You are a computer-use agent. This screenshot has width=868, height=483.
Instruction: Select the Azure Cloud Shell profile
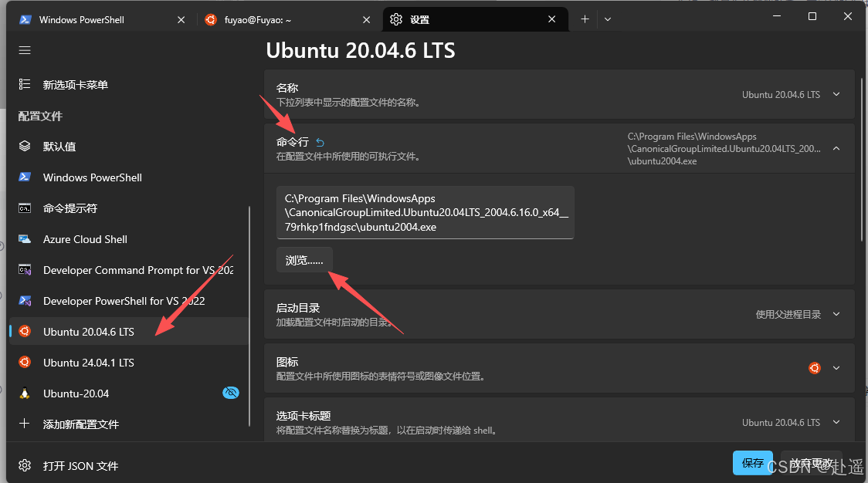tap(128, 239)
